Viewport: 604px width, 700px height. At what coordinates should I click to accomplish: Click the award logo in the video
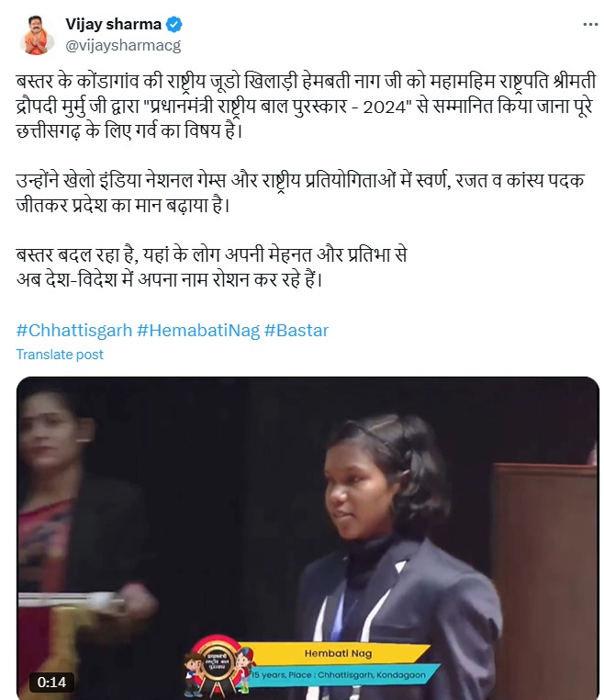click(217, 664)
